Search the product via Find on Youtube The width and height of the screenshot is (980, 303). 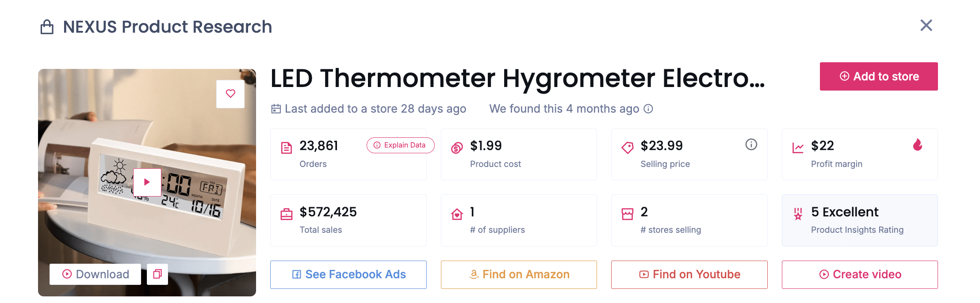pyautogui.click(x=689, y=275)
